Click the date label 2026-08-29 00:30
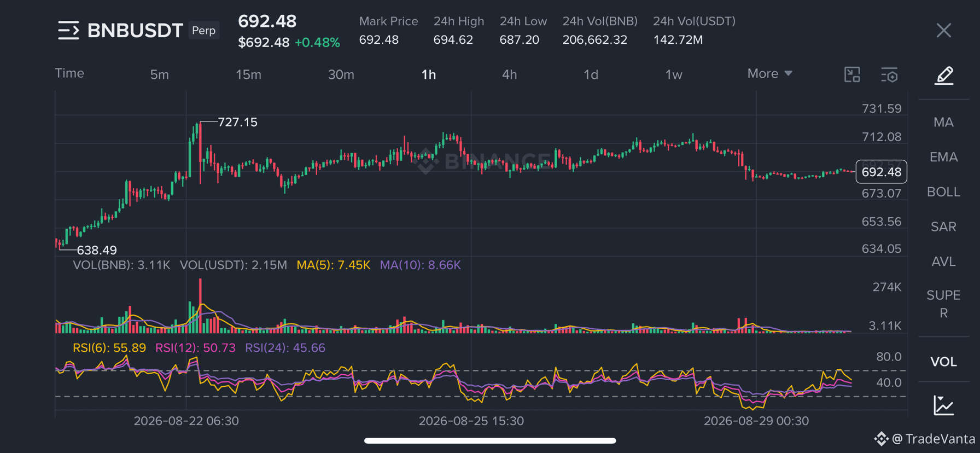Screen dimensions: 980x453 tap(756, 421)
